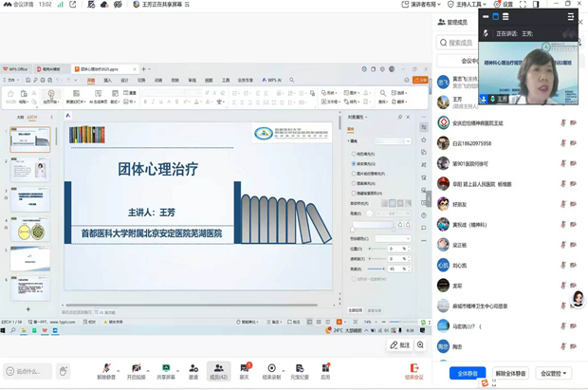Open the 主持人工具 host tools dropdown

point(467,4)
